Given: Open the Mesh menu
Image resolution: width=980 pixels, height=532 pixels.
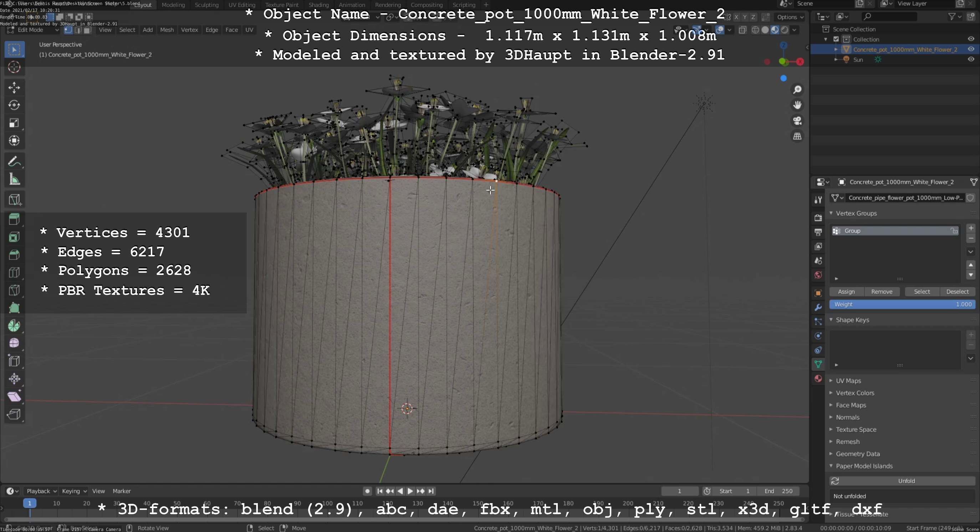Looking at the screenshot, I should 167,30.
